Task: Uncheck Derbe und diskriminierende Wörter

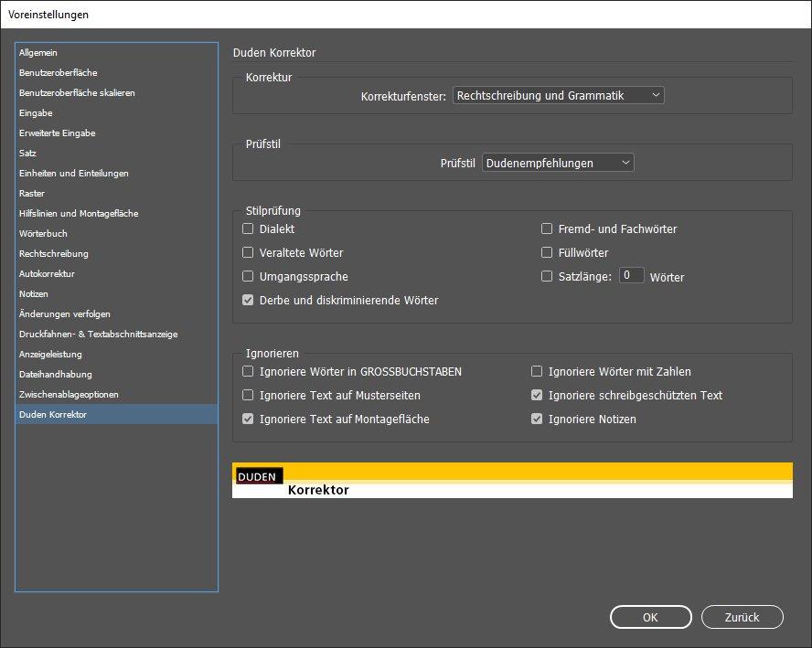Action: [248, 300]
